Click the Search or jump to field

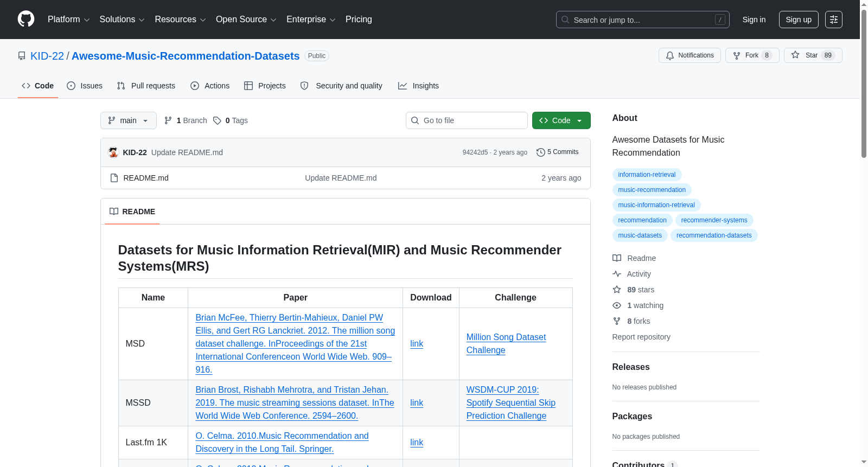click(643, 20)
